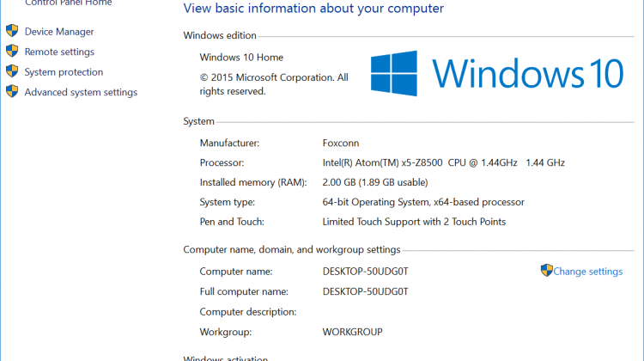Click the shield icon beside Advanced system settings
644x361 pixels.
click(x=12, y=91)
